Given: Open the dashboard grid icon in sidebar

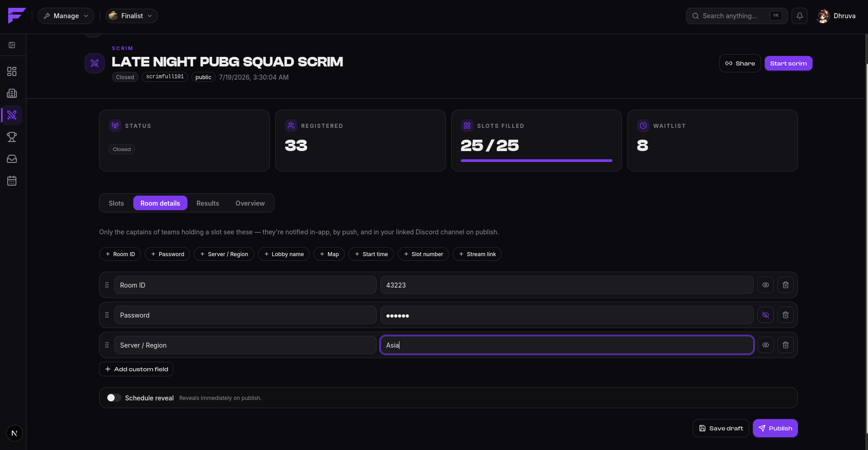Looking at the screenshot, I should [x=12, y=71].
